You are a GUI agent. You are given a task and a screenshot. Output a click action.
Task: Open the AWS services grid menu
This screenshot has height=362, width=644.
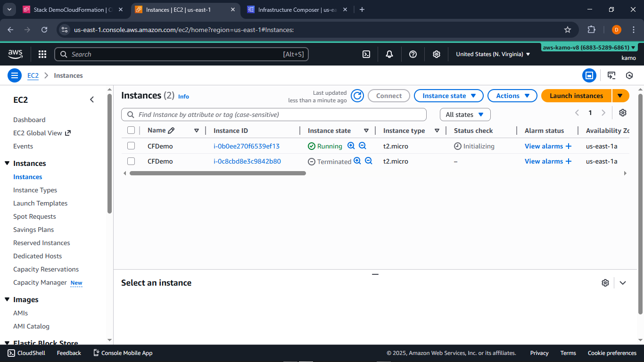42,54
